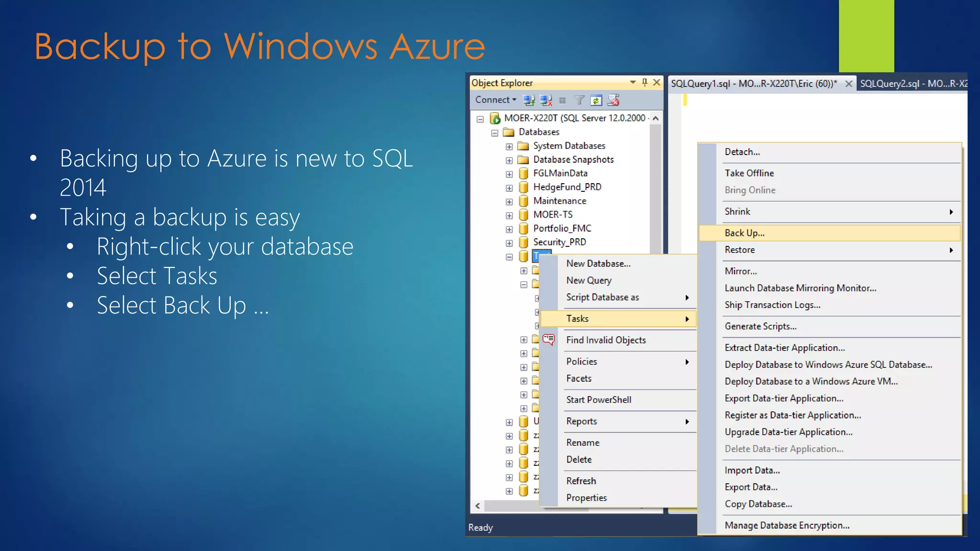Select Facets in the context menu
980x551 pixels.
618,378
